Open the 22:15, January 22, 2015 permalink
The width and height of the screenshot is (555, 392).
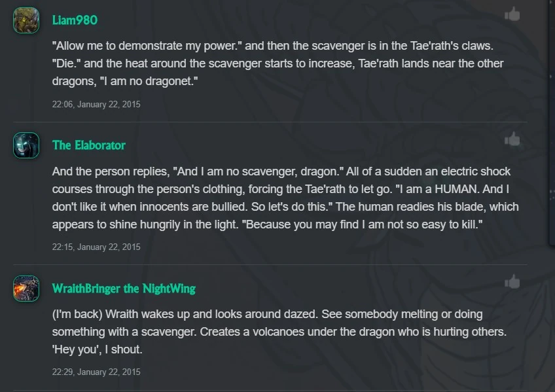[x=96, y=247]
